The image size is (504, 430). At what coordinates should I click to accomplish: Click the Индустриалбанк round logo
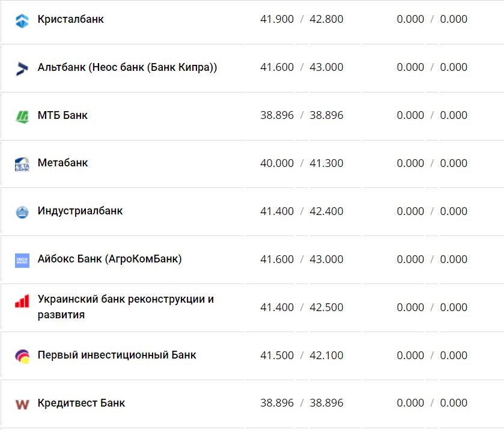[22, 212]
